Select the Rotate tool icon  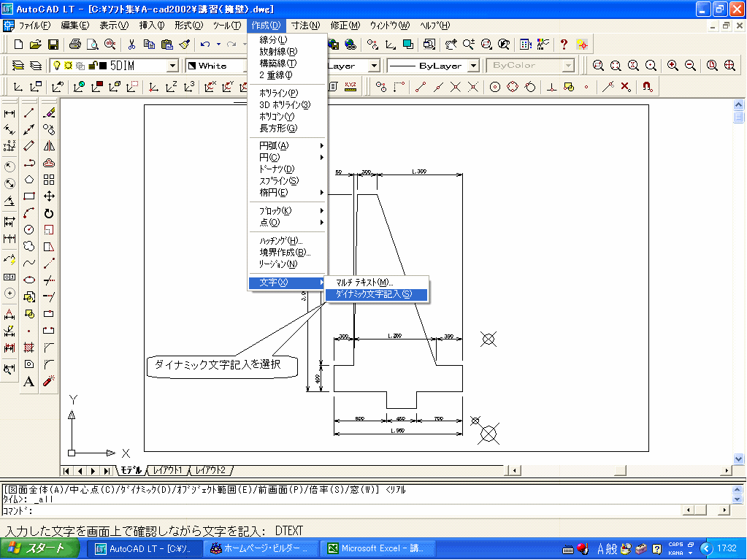(x=49, y=213)
